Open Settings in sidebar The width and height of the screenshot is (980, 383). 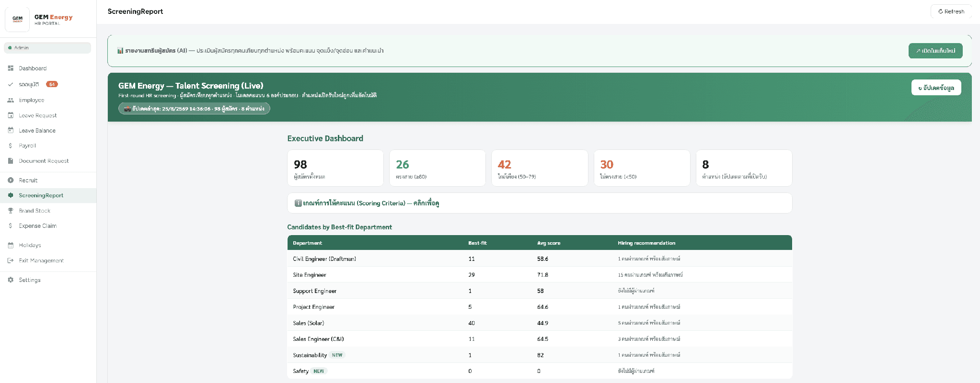[48, 280]
